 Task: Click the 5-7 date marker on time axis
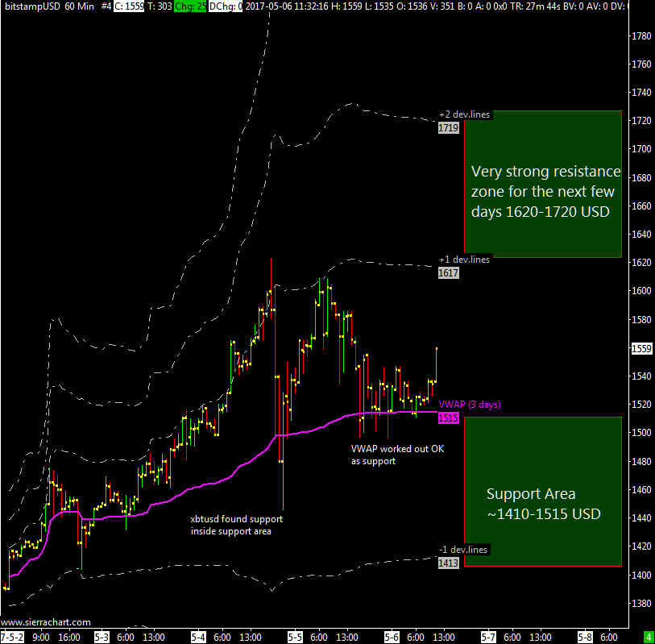pos(488,637)
